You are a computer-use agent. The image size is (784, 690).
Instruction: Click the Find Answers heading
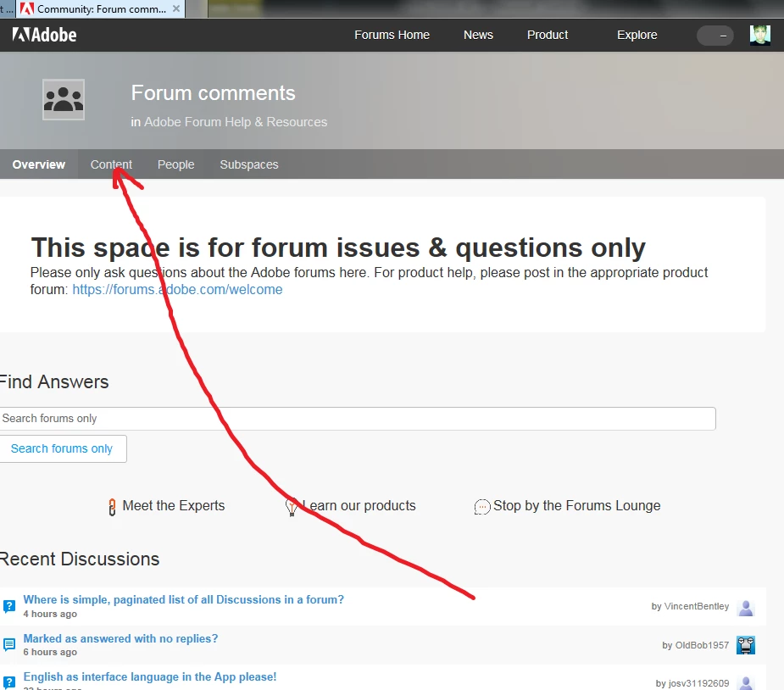[x=54, y=382]
